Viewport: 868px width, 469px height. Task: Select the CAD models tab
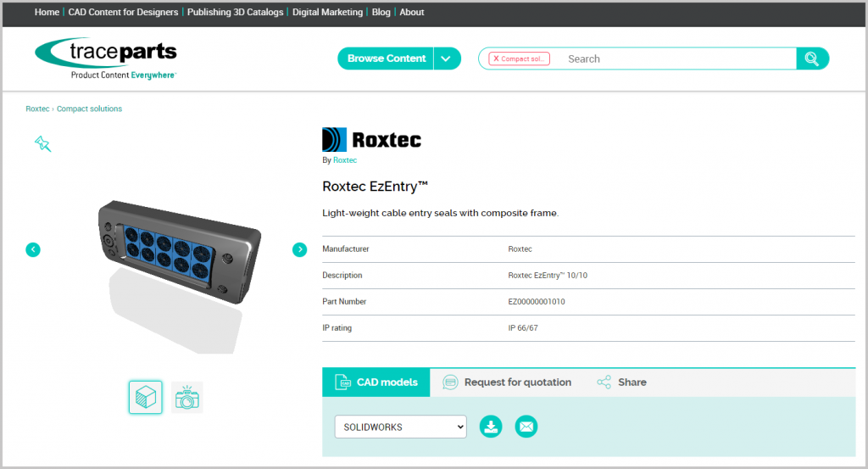click(x=376, y=382)
